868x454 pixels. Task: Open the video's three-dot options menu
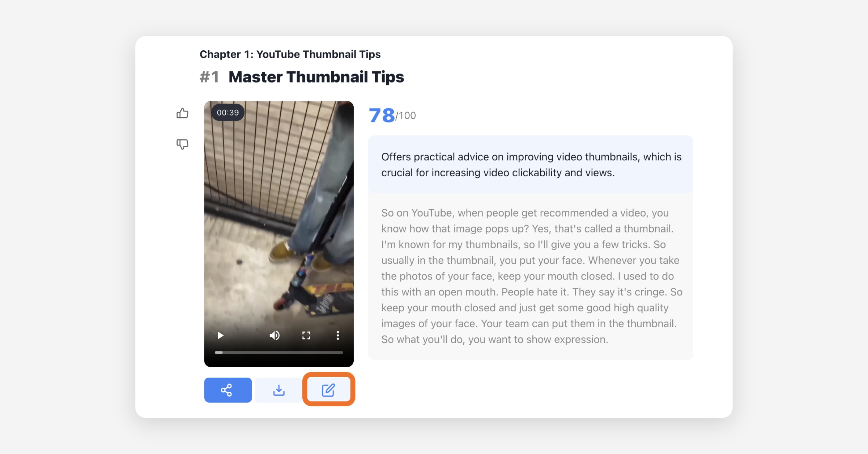[x=338, y=336]
